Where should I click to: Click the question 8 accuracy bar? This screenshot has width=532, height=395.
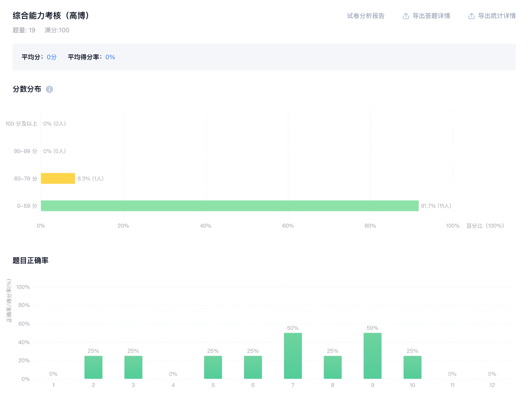click(x=332, y=367)
